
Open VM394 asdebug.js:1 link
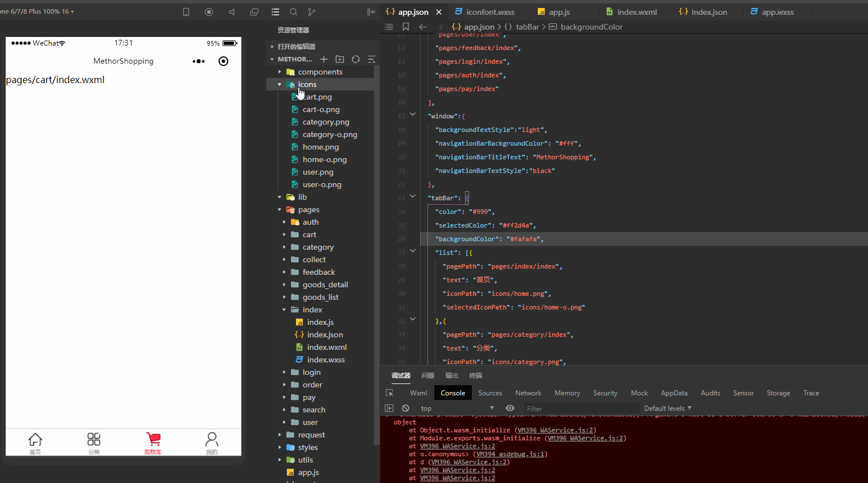[x=511, y=454]
